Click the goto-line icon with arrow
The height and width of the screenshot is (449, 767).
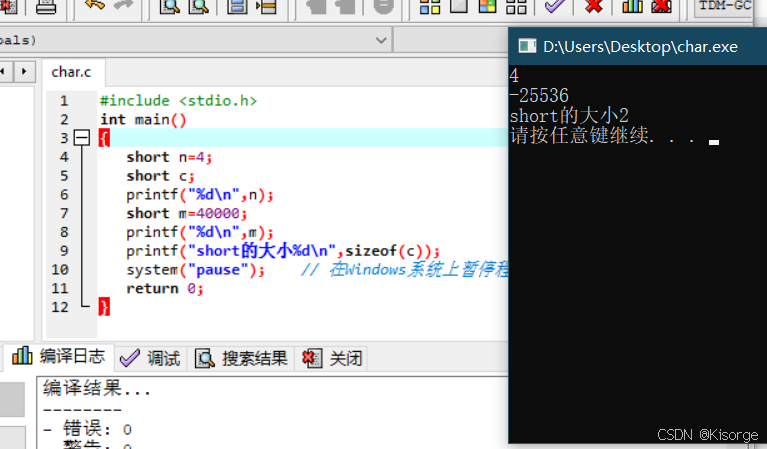(x=267, y=7)
